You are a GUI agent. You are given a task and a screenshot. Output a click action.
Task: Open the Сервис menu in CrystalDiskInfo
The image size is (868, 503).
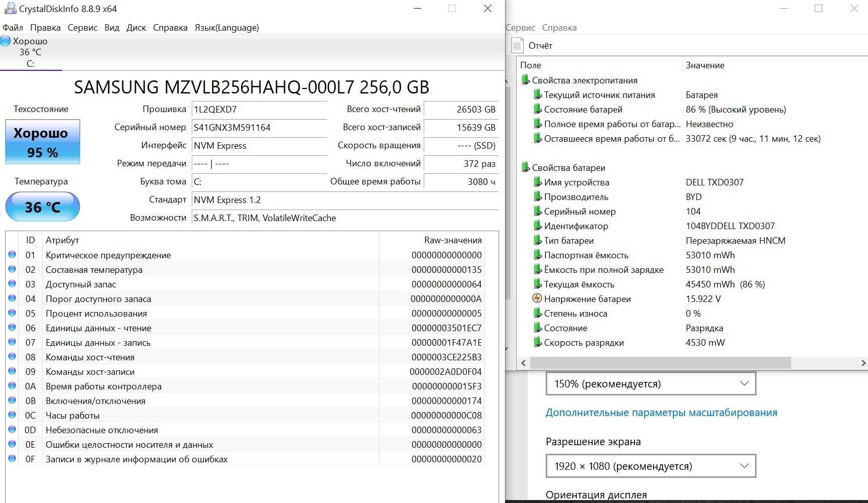[82, 28]
